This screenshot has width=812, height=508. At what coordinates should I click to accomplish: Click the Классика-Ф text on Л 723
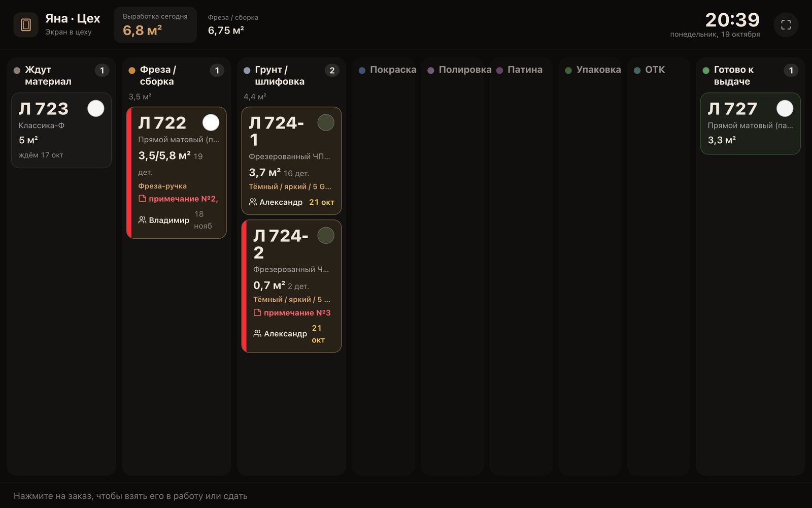tap(42, 125)
